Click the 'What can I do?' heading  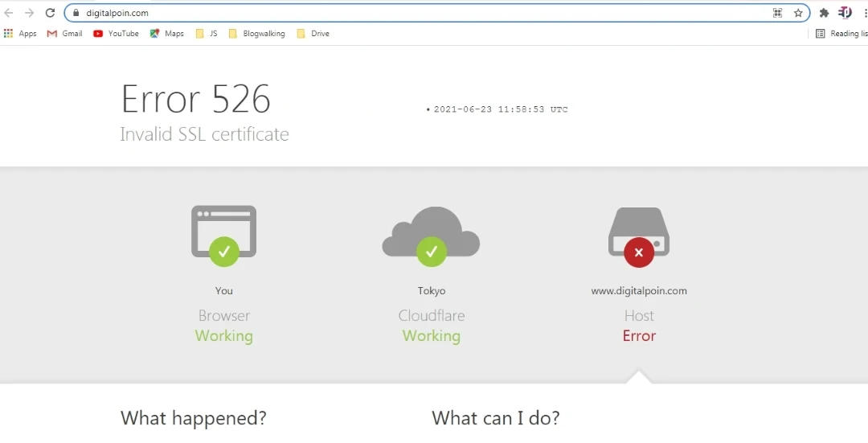[x=495, y=417]
